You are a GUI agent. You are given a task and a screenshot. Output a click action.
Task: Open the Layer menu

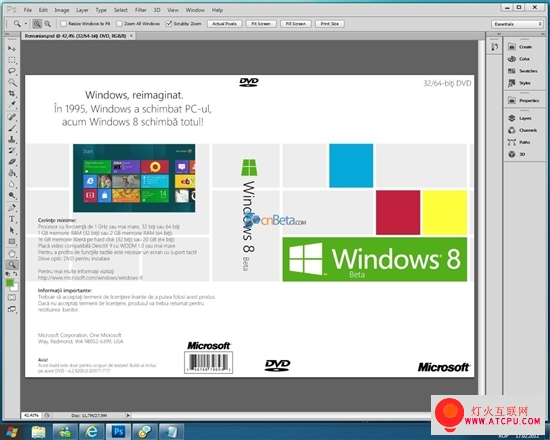coord(82,10)
